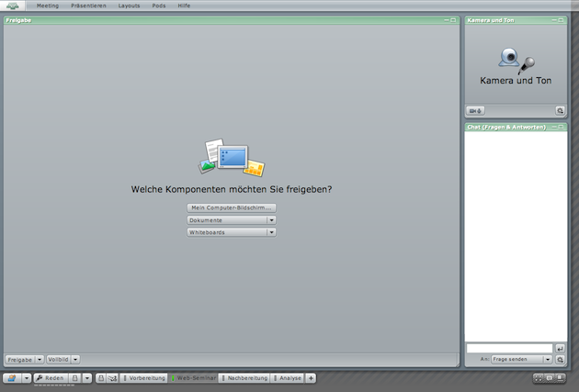Open the Präsentieren menu
The image size is (579, 392).
88,6
